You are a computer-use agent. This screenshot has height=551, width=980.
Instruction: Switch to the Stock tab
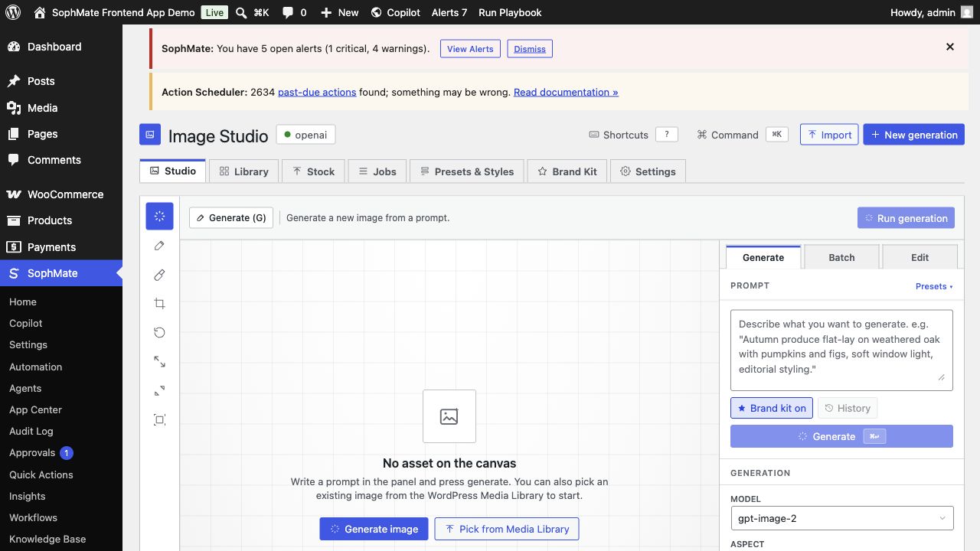tap(314, 171)
